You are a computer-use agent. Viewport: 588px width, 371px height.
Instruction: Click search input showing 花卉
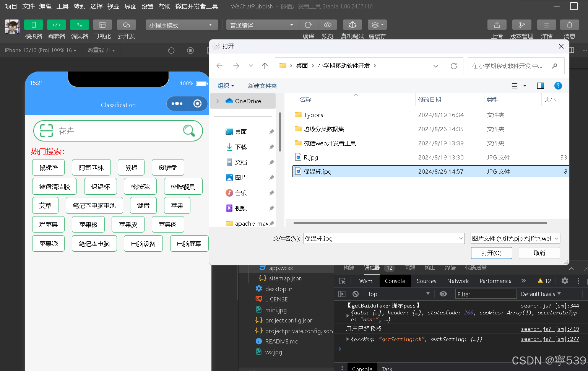click(x=118, y=131)
